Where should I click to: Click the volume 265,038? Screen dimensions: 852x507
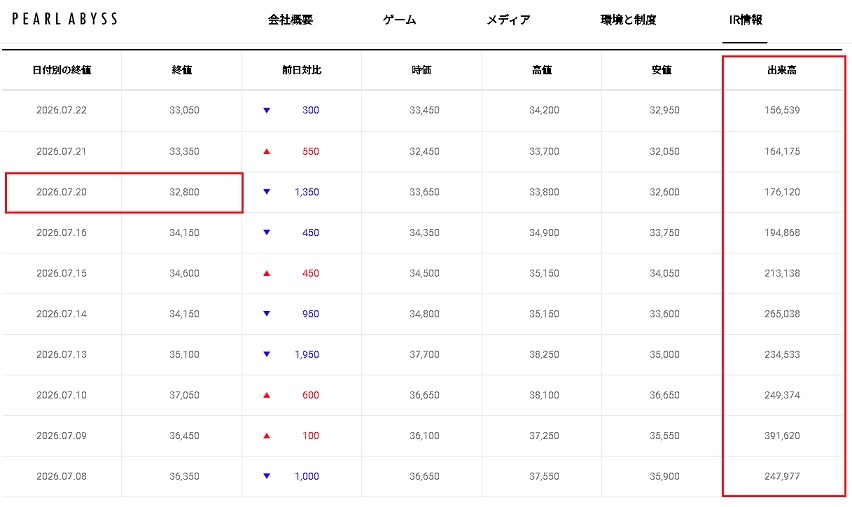[x=782, y=314]
